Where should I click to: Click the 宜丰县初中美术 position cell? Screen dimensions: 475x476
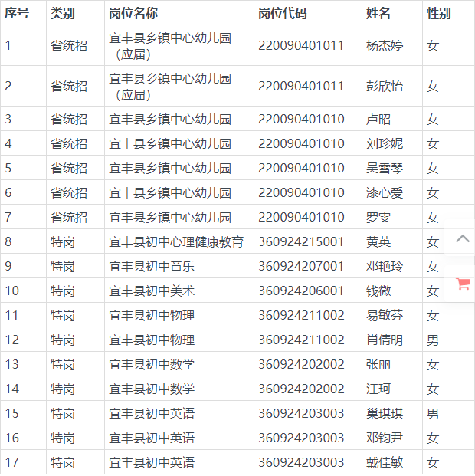(x=152, y=291)
